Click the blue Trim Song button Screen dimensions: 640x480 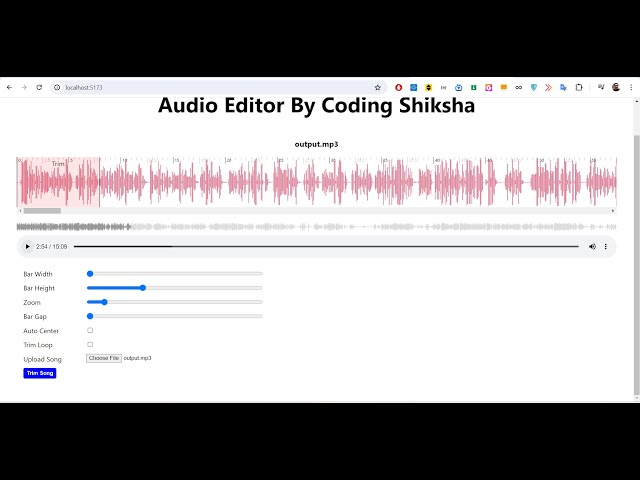(x=40, y=373)
